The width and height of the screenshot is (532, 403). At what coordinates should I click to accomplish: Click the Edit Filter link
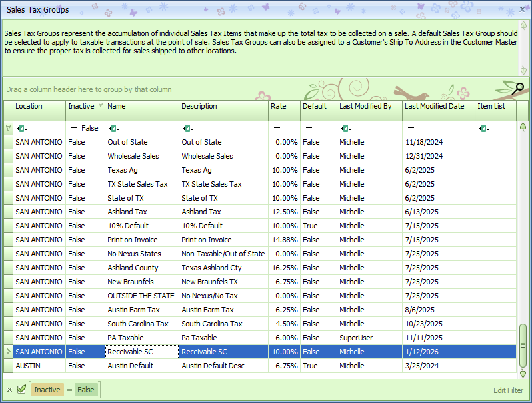(508, 390)
